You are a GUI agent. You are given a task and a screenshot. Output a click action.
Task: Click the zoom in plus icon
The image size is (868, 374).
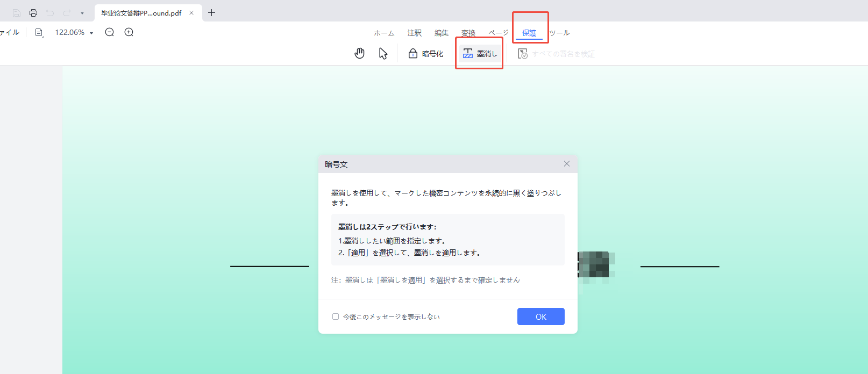[129, 32]
